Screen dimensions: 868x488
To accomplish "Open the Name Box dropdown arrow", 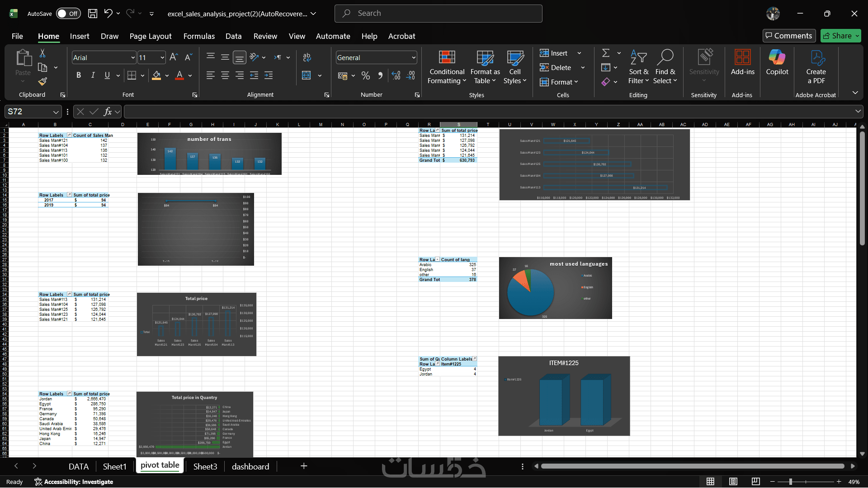I will pyautogui.click(x=56, y=112).
